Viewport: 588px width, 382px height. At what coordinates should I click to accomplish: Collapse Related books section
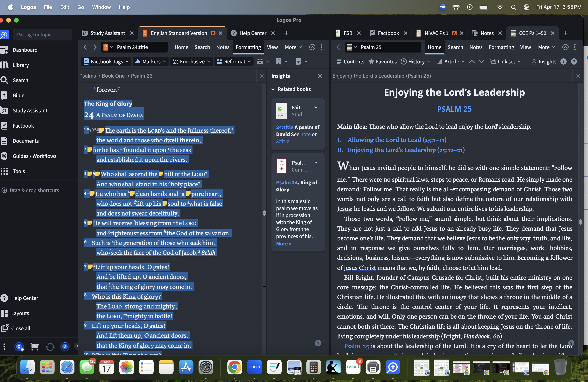273,89
